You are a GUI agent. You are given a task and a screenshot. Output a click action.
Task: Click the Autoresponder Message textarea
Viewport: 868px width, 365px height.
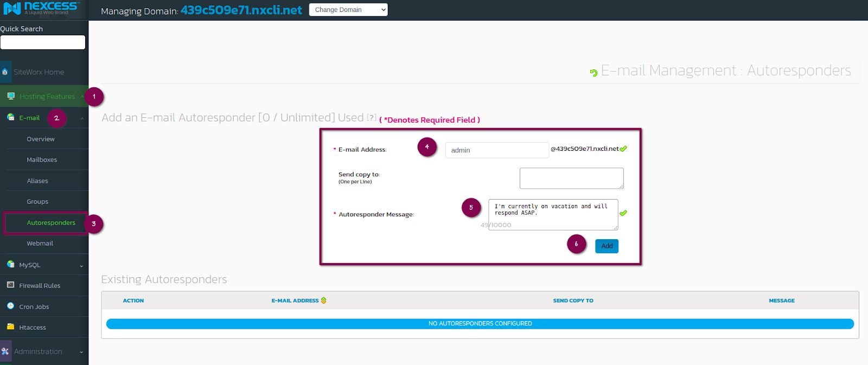click(553, 215)
